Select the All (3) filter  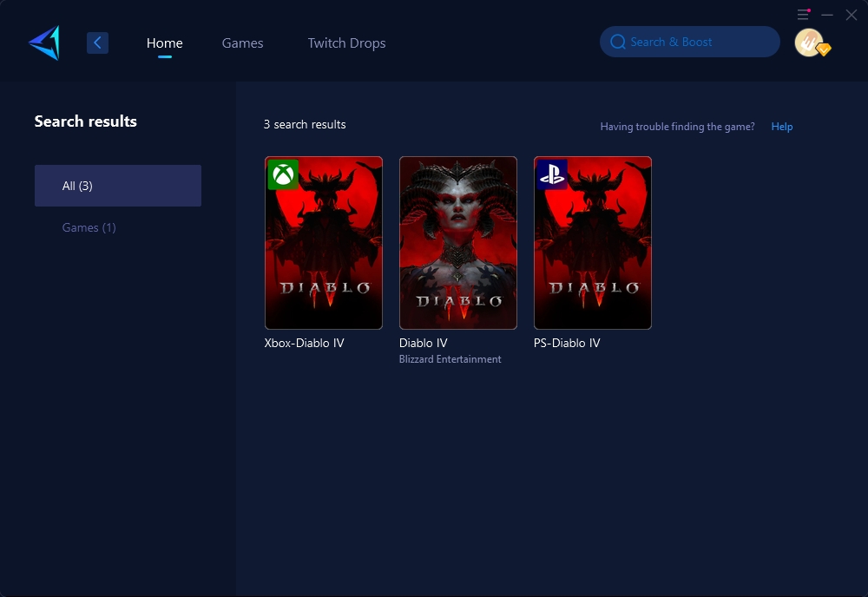[x=118, y=186]
